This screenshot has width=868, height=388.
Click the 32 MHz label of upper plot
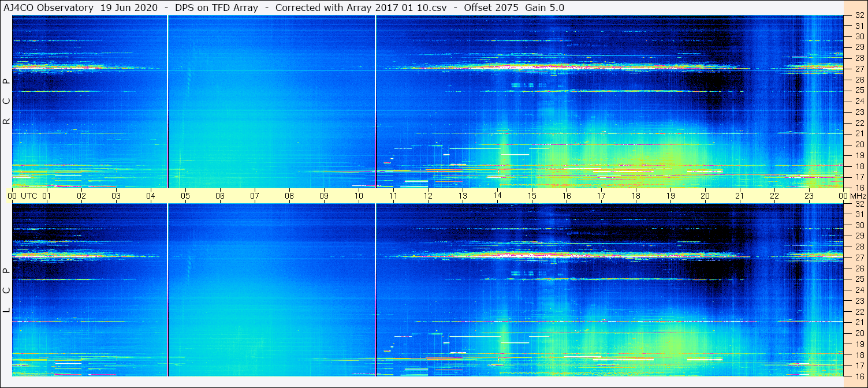[x=859, y=16]
